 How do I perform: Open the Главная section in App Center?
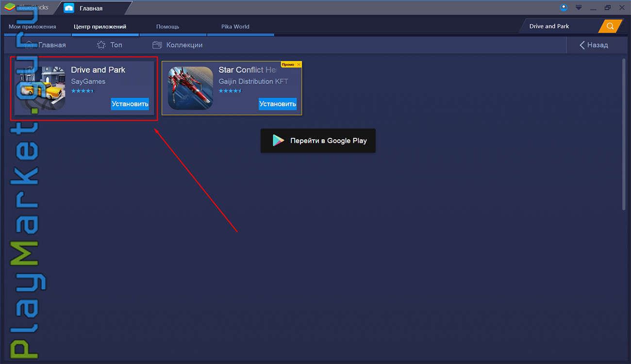[x=45, y=45]
